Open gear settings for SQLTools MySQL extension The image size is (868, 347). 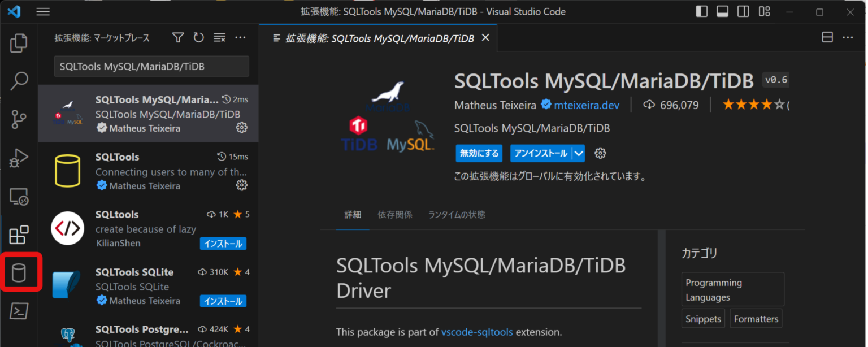pos(242,128)
